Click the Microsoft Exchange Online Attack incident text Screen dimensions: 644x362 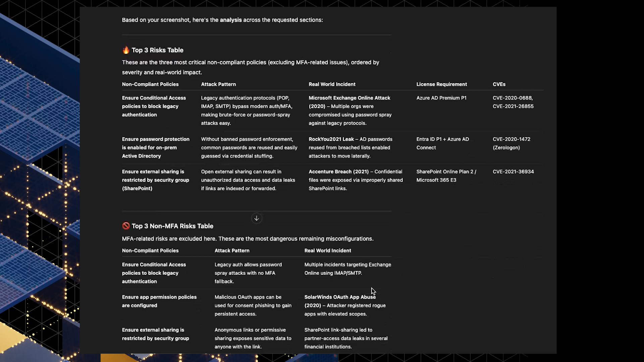[350, 98]
